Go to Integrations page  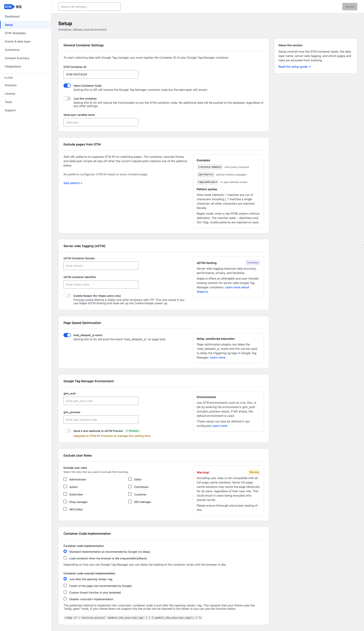(x=13, y=67)
